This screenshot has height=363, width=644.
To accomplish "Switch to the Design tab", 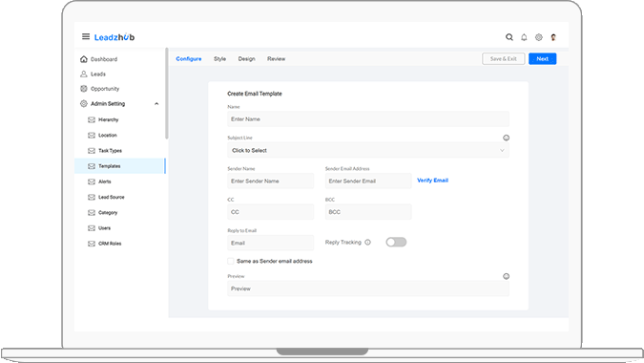I will tap(246, 59).
